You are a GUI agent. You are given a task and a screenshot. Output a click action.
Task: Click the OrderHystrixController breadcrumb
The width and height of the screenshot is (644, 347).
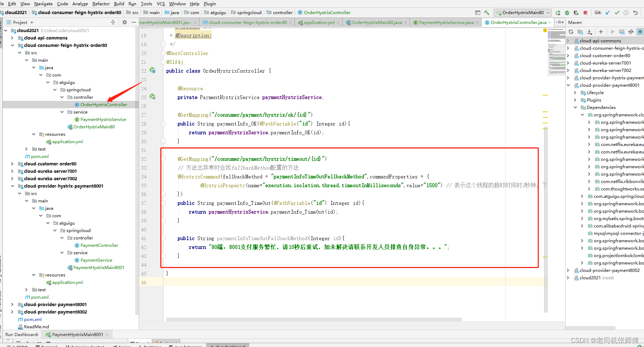coord(324,13)
